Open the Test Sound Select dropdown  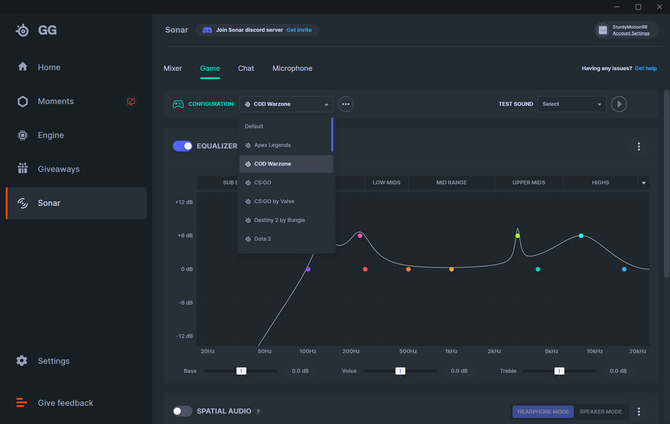(572, 104)
